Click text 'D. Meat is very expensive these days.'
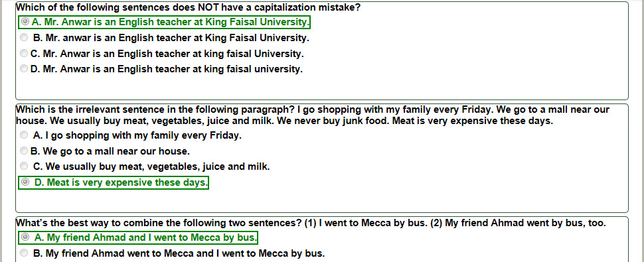Screen dimensions: 644x262 pos(121,182)
